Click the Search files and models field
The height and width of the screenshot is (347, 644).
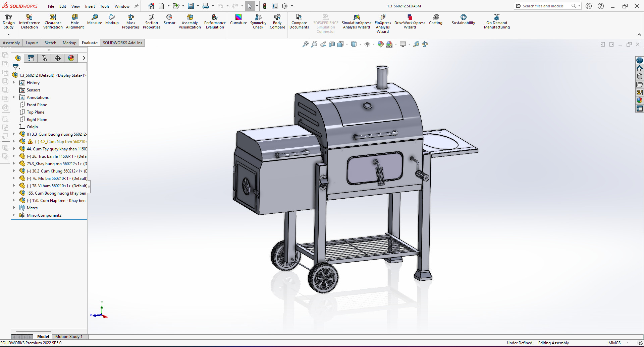(543, 6)
